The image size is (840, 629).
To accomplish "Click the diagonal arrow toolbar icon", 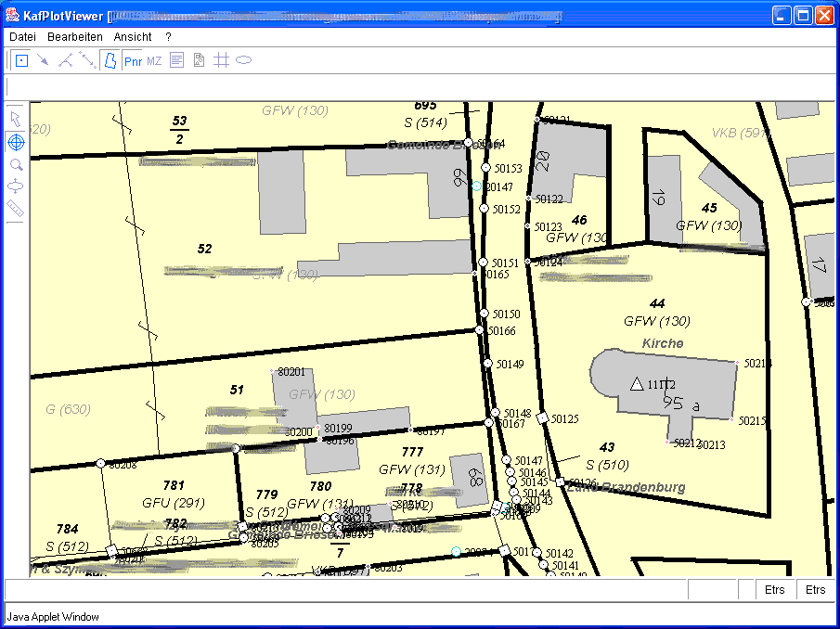I will [x=43, y=60].
